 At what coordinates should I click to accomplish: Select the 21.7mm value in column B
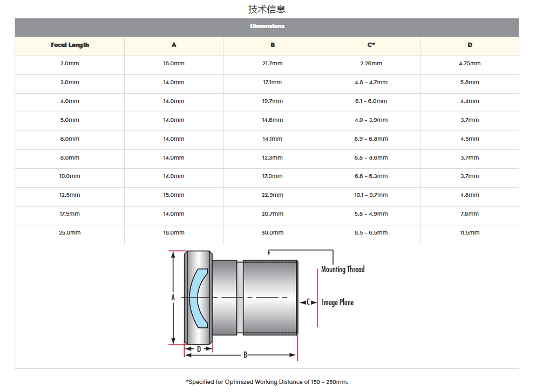point(273,64)
